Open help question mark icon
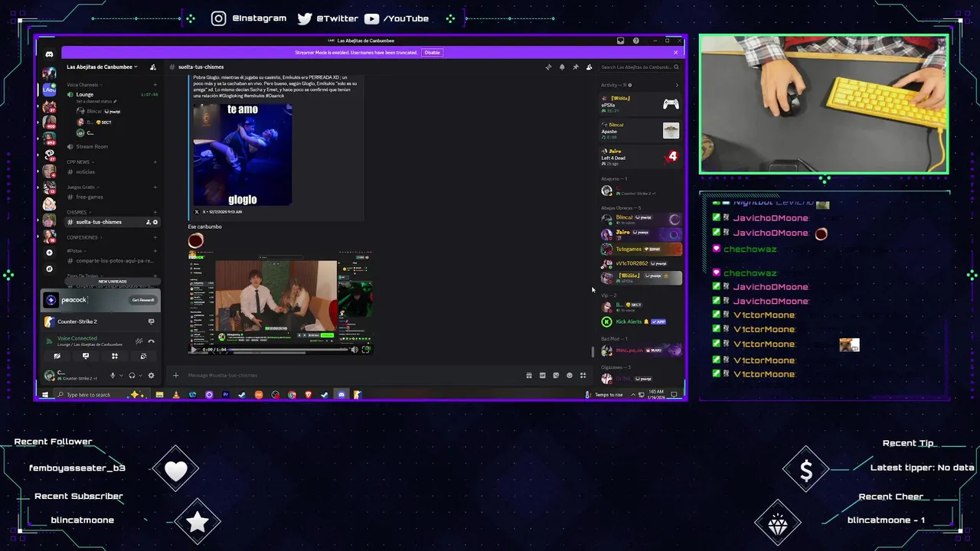The height and width of the screenshot is (551, 980). pyautogui.click(x=635, y=41)
